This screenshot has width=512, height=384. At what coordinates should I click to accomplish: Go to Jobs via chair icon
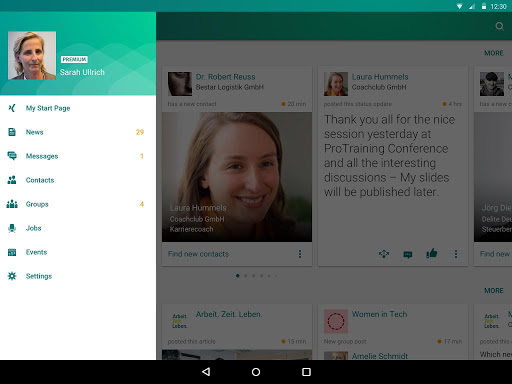point(12,228)
